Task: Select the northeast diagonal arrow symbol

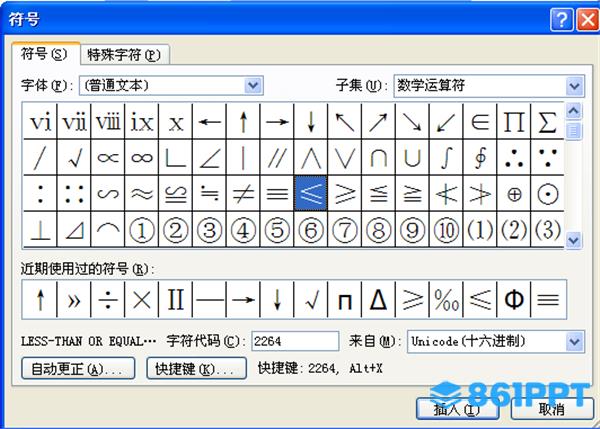Action: [x=378, y=122]
